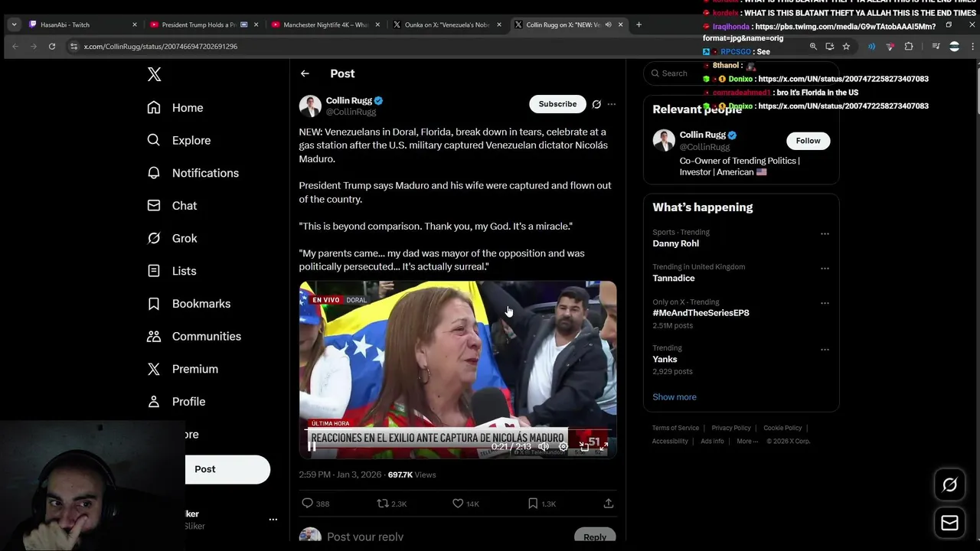980x551 pixels.
Task: Switch to the HasanAbi - Twitch tab
Action: tap(83, 24)
